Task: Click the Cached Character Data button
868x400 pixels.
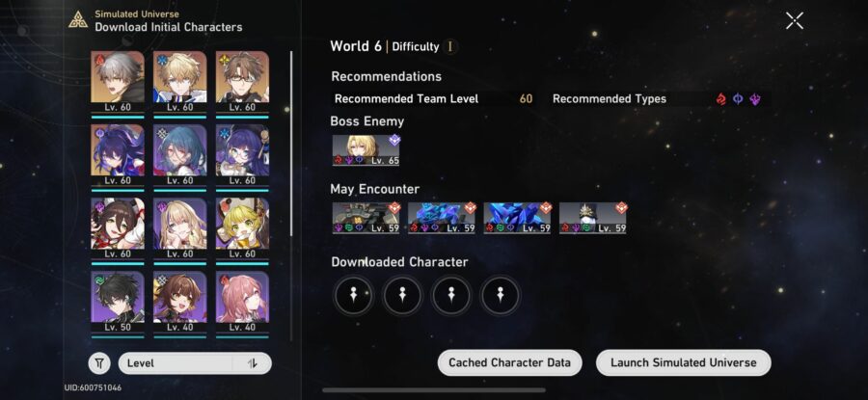Action: pyautogui.click(x=509, y=363)
